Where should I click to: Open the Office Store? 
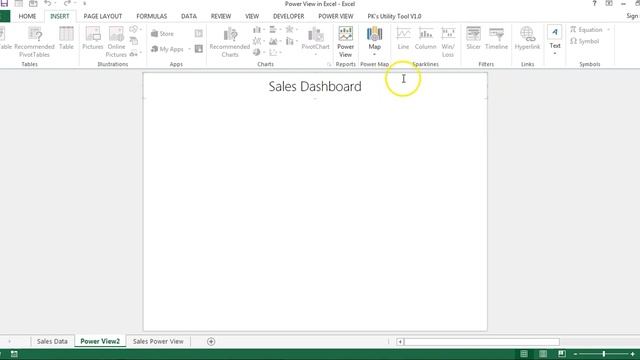(x=162, y=34)
